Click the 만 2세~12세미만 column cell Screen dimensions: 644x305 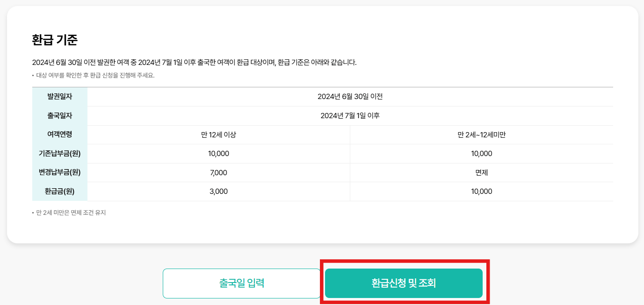(482, 134)
